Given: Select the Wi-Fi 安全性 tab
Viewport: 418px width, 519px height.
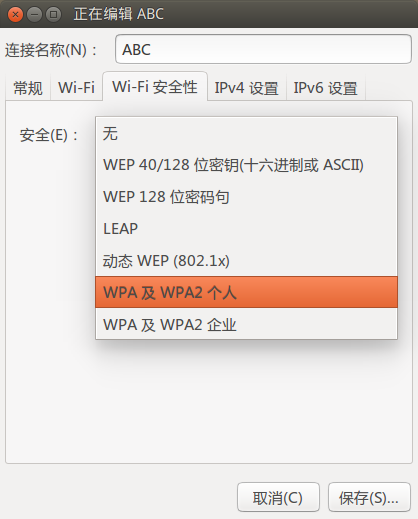Looking at the screenshot, I should (x=155, y=87).
